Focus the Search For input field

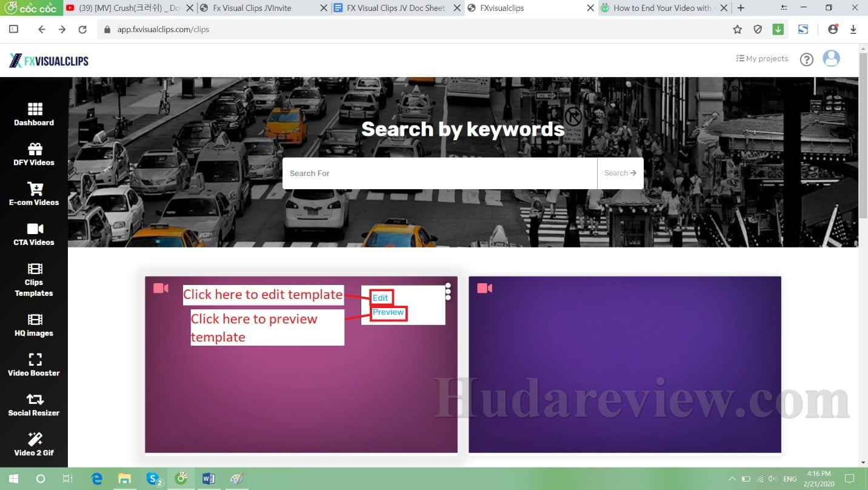439,173
